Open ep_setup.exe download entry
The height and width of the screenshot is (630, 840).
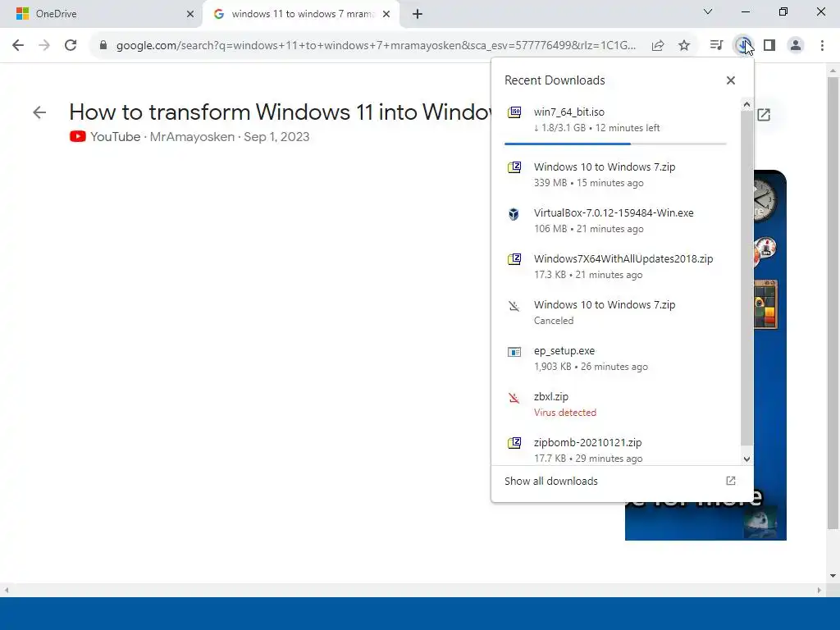coord(615,358)
